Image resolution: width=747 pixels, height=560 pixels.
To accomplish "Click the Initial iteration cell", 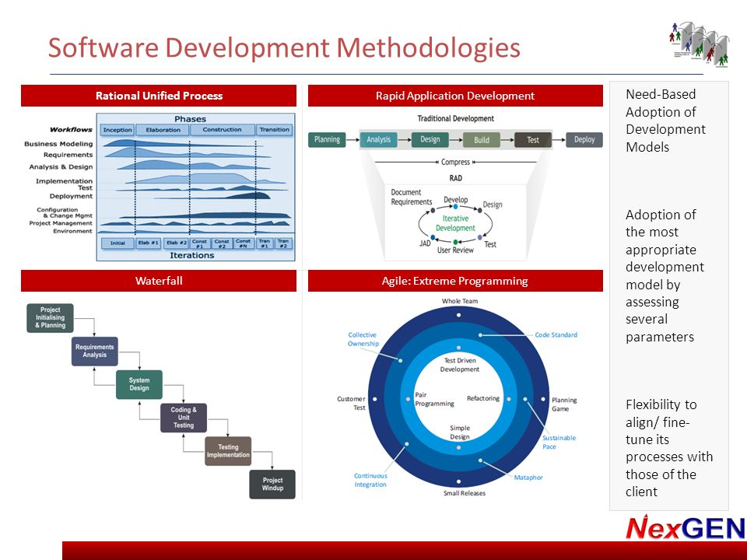I will (117, 243).
